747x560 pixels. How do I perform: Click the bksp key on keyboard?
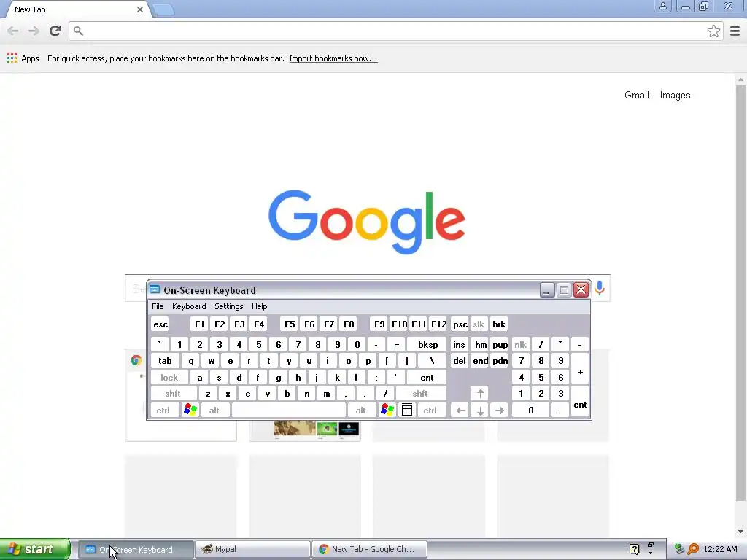pyautogui.click(x=427, y=345)
